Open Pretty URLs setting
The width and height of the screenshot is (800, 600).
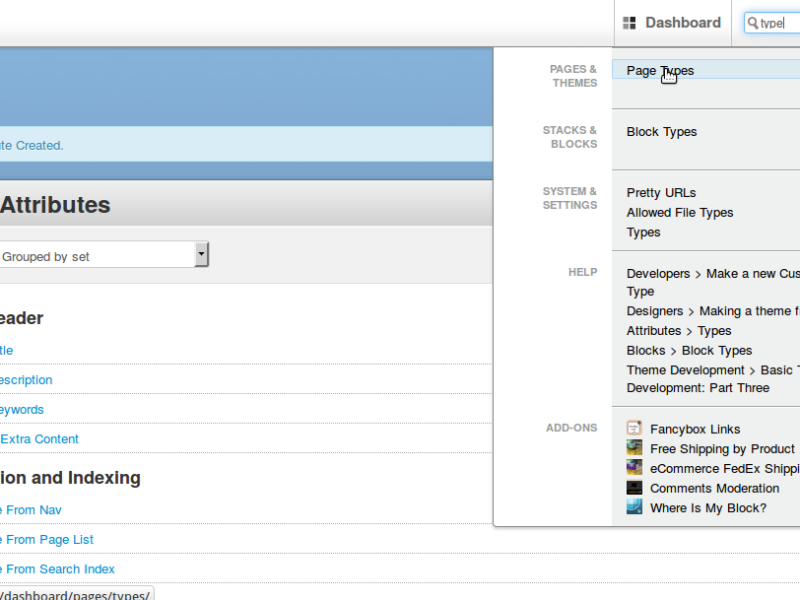tap(661, 193)
